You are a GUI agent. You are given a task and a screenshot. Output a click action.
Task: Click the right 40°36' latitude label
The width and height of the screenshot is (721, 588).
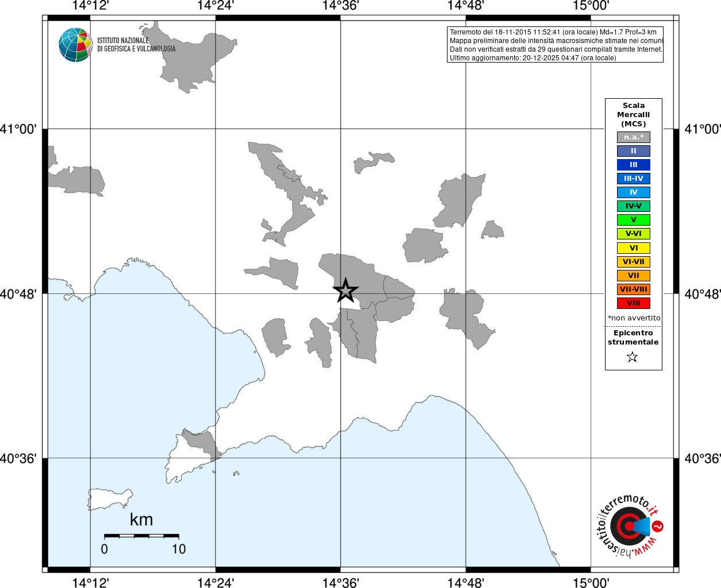point(702,459)
